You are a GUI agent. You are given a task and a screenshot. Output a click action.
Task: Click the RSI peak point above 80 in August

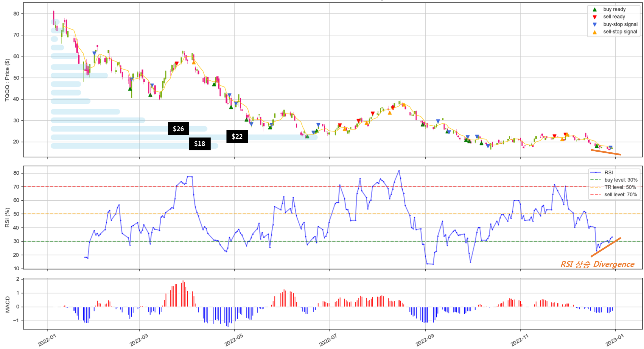point(399,171)
